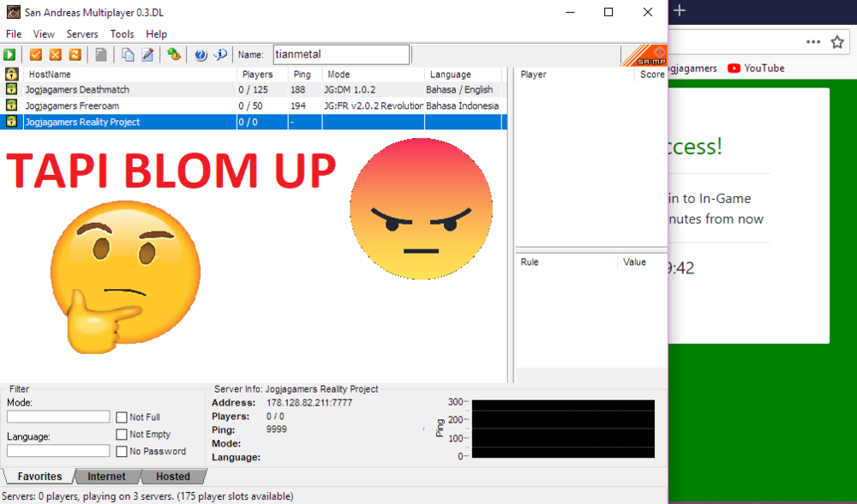This screenshot has width=857, height=504.
Task: Click the blue question mark help icon
Action: [x=201, y=55]
